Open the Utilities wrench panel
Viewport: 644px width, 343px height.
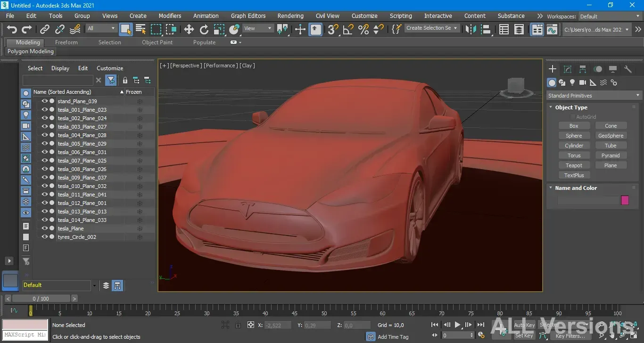click(628, 69)
